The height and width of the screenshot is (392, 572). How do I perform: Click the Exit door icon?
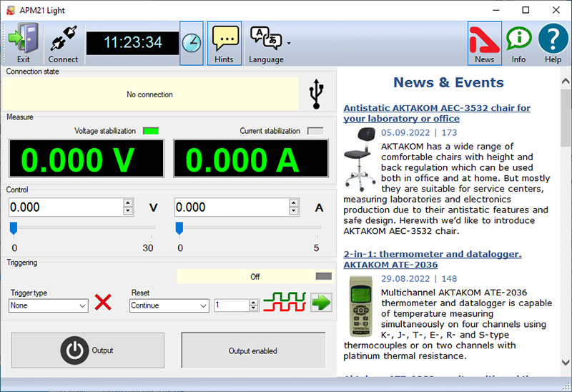24,43
